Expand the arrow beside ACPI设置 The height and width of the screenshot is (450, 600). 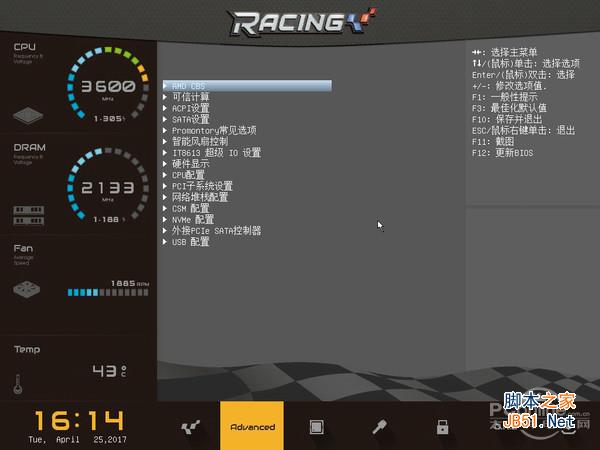pyautogui.click(x=165, y=108)
